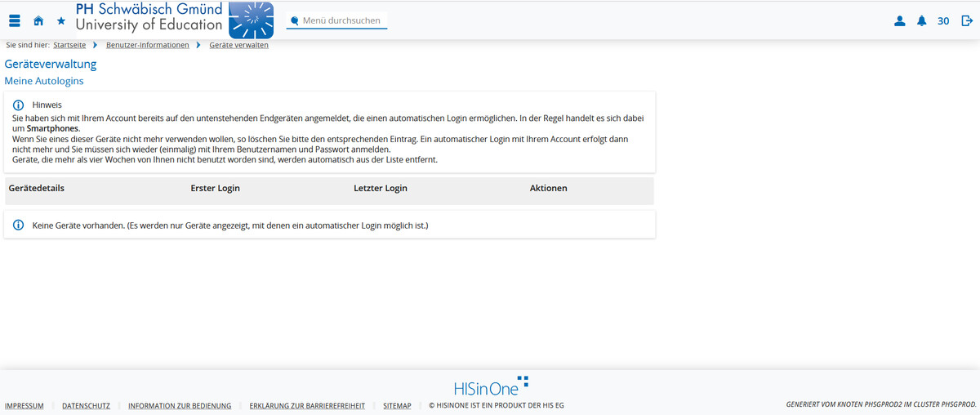
Task: Show notifications via the bell icon
Action: coord(922,21)
